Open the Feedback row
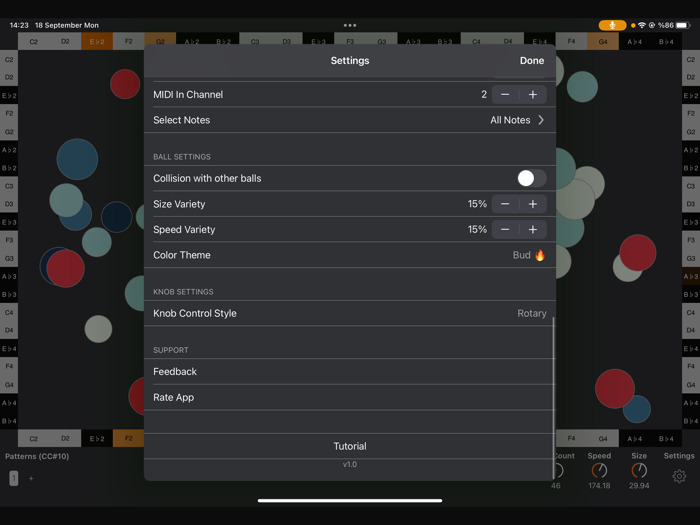 pos(350,371)
